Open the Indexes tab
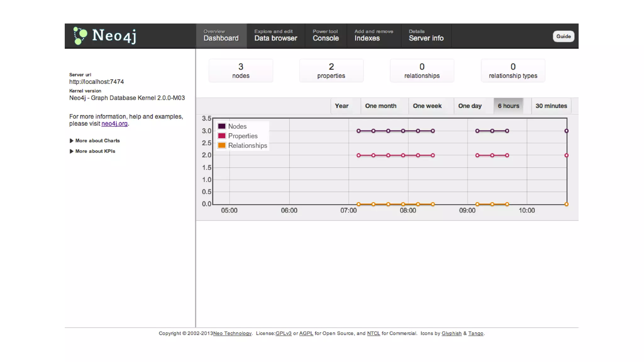The height and width of the screenshot is (362, 644). click(x=374, y=36)
